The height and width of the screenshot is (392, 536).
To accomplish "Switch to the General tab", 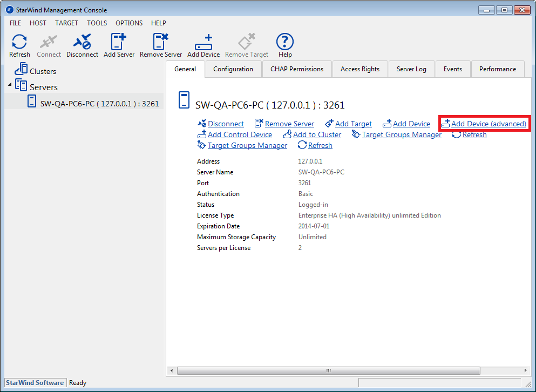I will (185, 69).
